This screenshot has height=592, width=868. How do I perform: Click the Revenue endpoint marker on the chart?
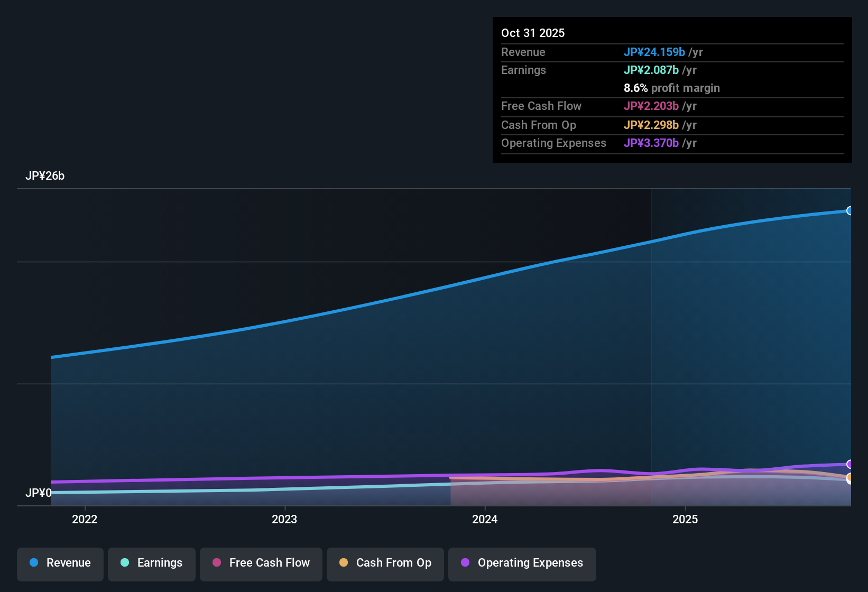point(849,210)
